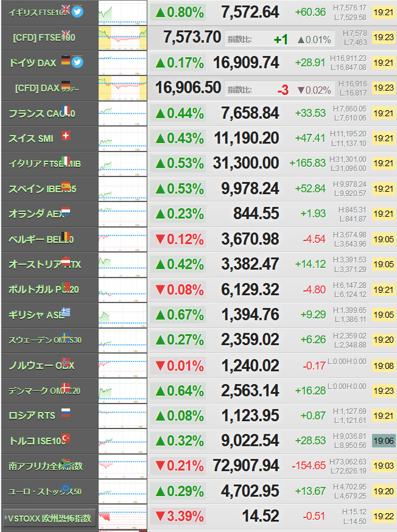
Task: Open the Twitter icon beside イギリス FTSE100
Action: pyautogui.click(x=77, y=12)
